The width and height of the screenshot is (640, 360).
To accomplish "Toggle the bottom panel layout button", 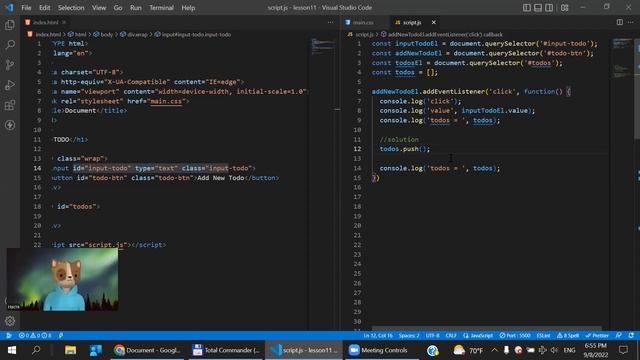I will (x=538, y=8).
